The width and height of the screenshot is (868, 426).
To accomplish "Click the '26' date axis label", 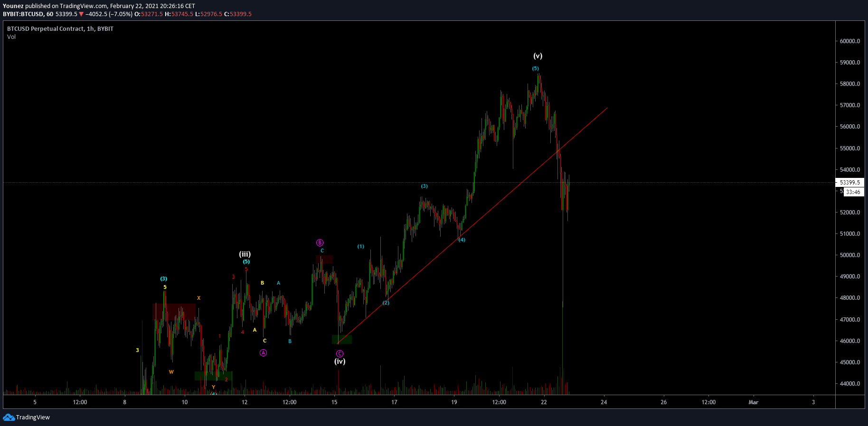I will [663, 402].
